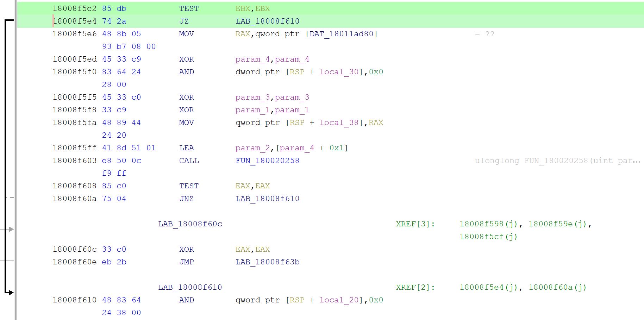Image resolution: width=644 pixels, height=320 pixels.
Task: Select the TEST EBX,EBX instruction
Action: pyautogui.click(x=189, y=8)
